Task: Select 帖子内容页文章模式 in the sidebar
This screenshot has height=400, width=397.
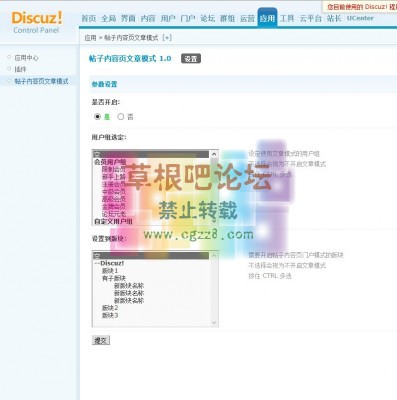Action: point(41,81)
